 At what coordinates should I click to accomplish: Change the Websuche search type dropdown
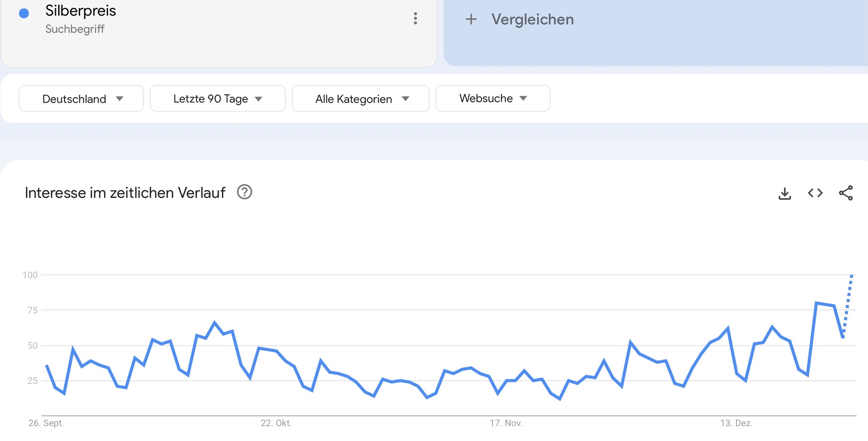493,99
